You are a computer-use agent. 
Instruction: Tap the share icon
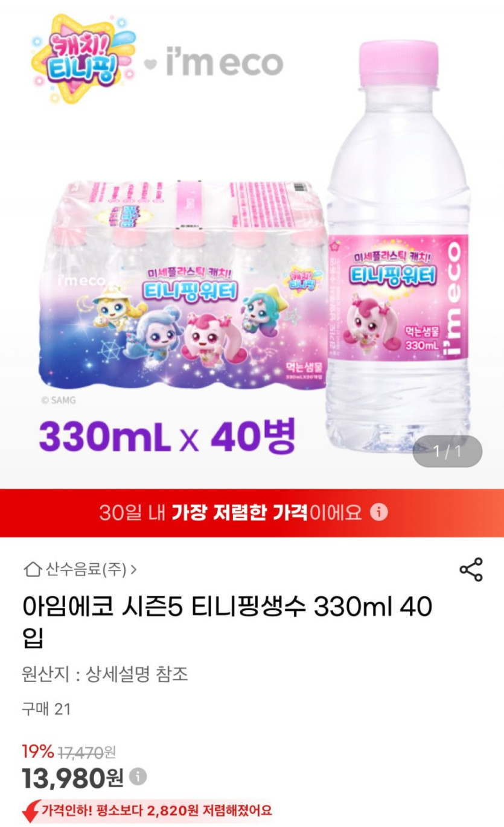(x=471, y=570)
